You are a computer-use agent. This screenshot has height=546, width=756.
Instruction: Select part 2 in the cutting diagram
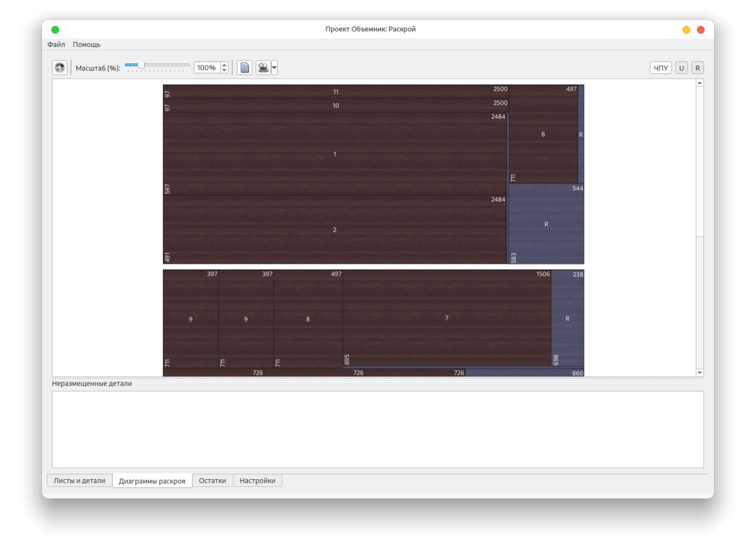(334, 230)
